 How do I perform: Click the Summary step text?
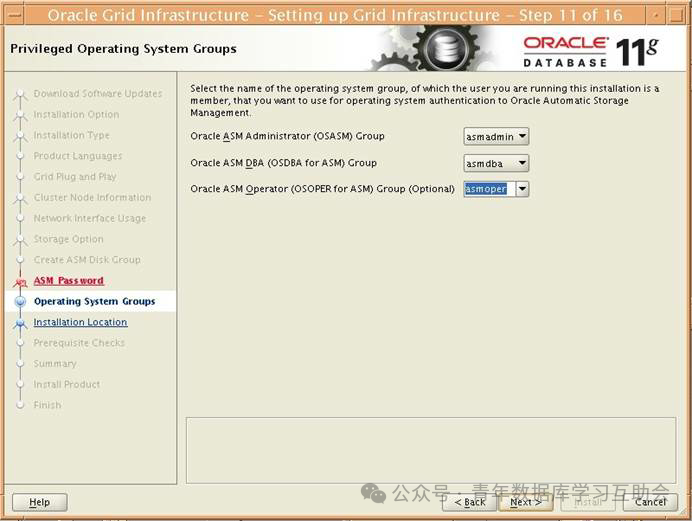(55, 364)
